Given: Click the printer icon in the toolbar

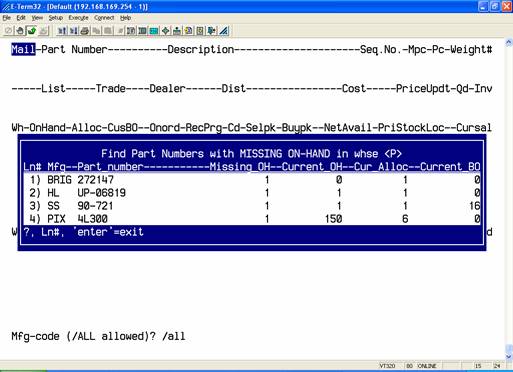Looking at the screenshot, I should [x=85, y=31].
